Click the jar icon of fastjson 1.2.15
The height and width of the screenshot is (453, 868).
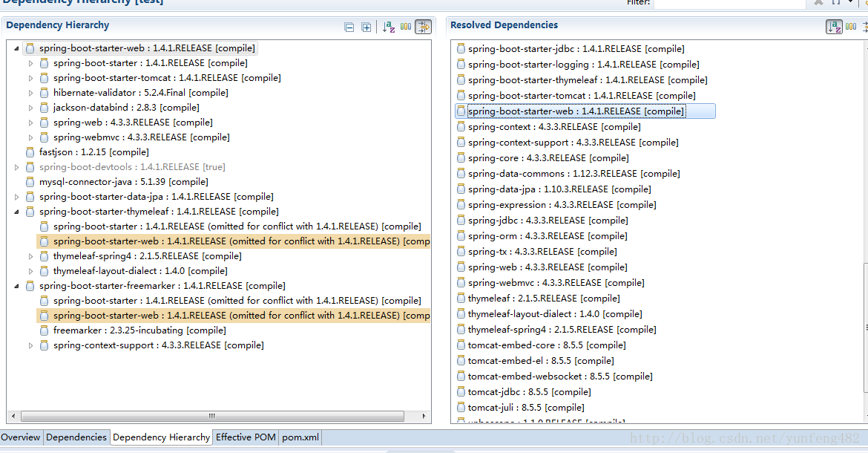[30, 151]
